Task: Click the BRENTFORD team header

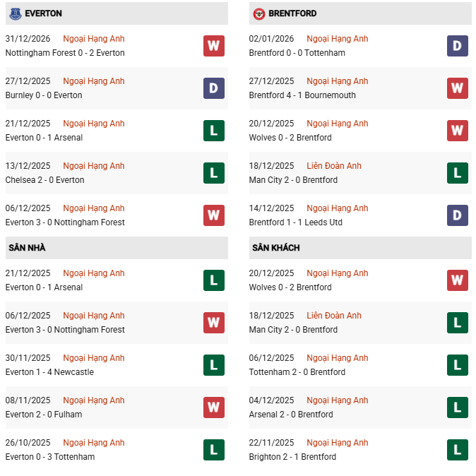Action: (292, 13)
